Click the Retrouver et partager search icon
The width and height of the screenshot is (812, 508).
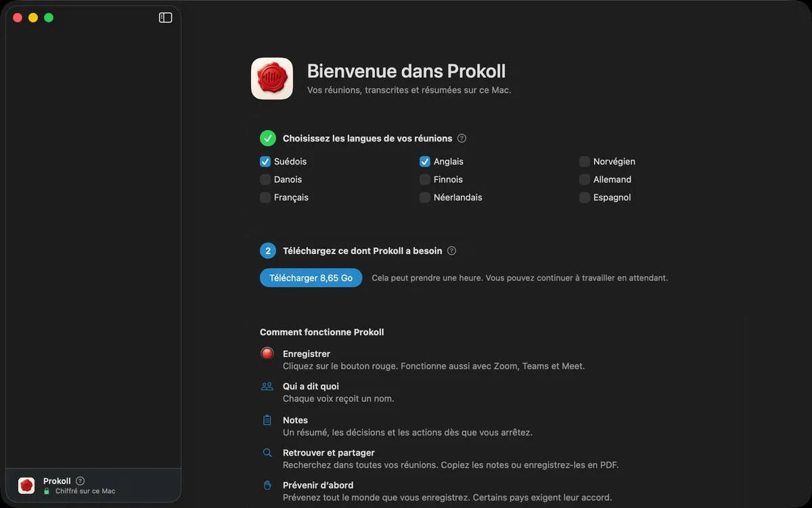267,452
